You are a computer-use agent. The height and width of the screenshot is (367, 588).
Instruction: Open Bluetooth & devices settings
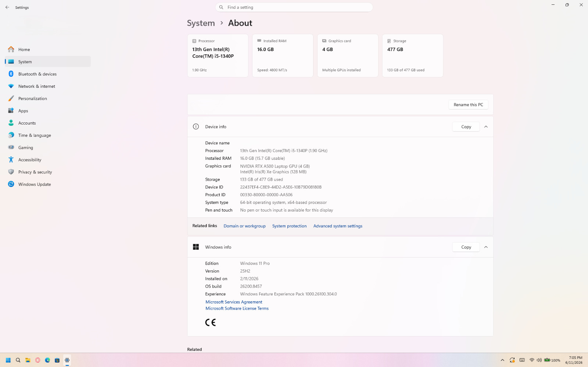coord(48,74)
